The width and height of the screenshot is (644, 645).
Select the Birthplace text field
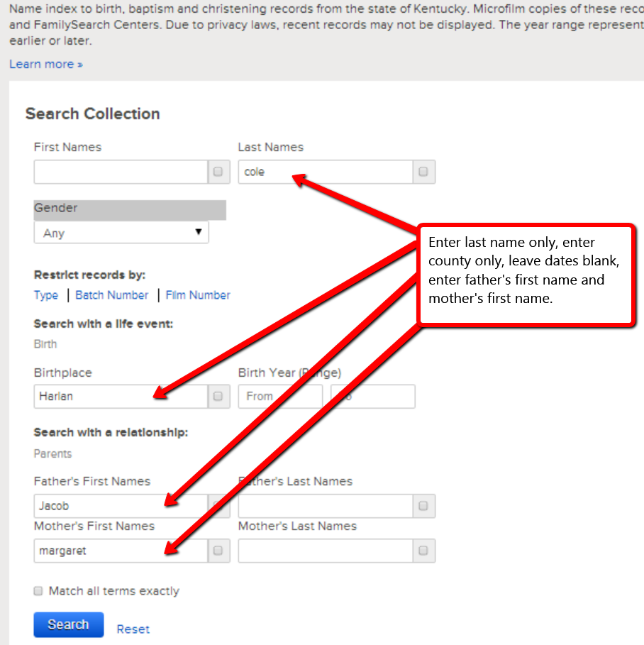pyautogui.click(x=121, y=396)
